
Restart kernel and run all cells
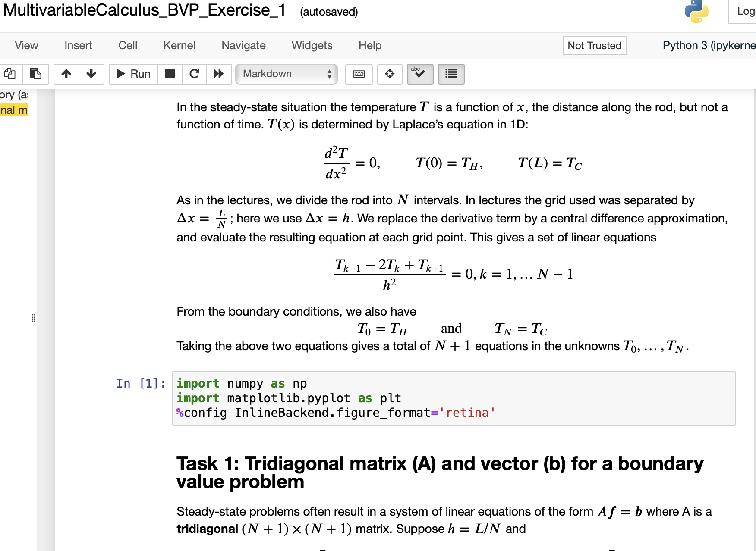[219, 74]
